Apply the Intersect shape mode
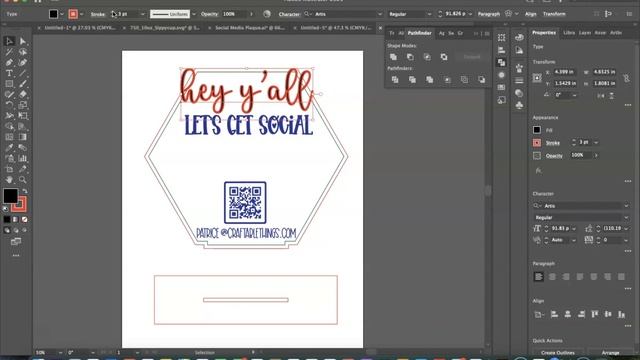 (427, 57)
